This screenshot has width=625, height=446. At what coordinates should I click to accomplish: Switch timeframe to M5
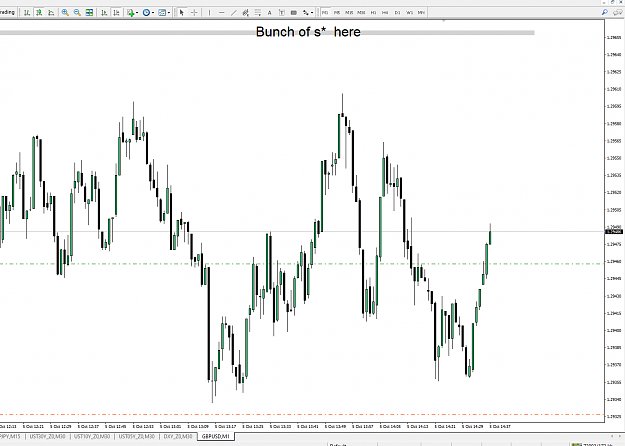(x=337, y=13)
